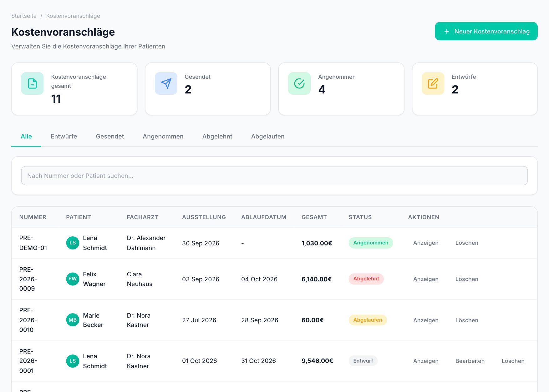This screenshot has height=392, width=549.
Task: Show the Angenommen tab
Action: pos(163,136)
